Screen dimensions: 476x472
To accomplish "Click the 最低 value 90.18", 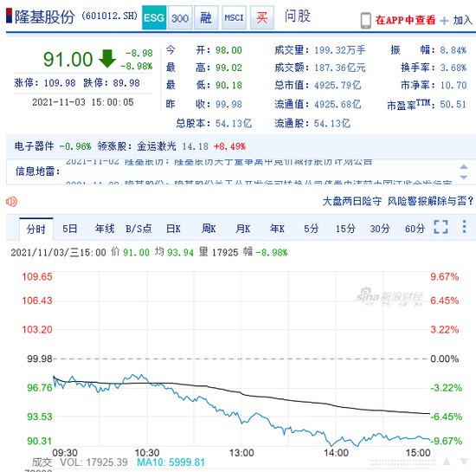I will (x=228, y=85).
